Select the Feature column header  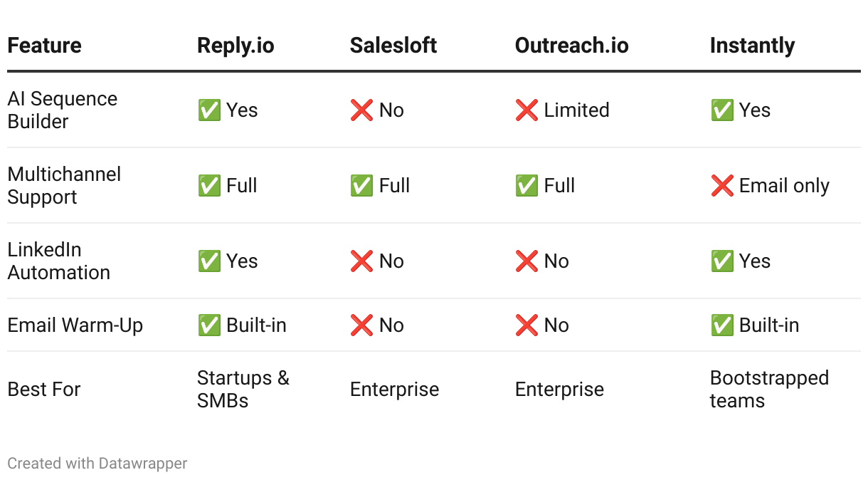coord(44,46)
